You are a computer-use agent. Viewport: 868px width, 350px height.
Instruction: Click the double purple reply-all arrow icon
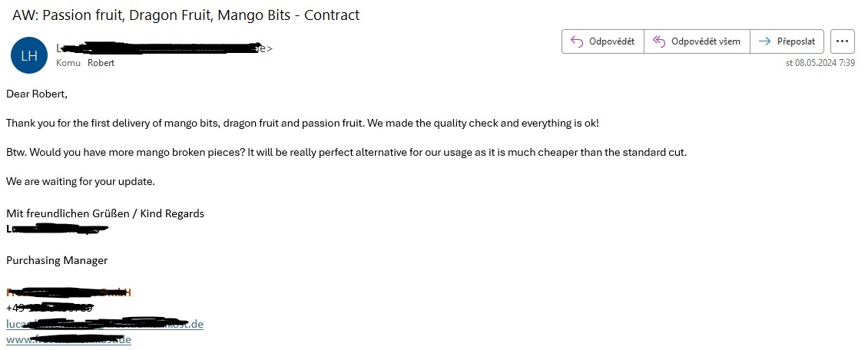659,41
